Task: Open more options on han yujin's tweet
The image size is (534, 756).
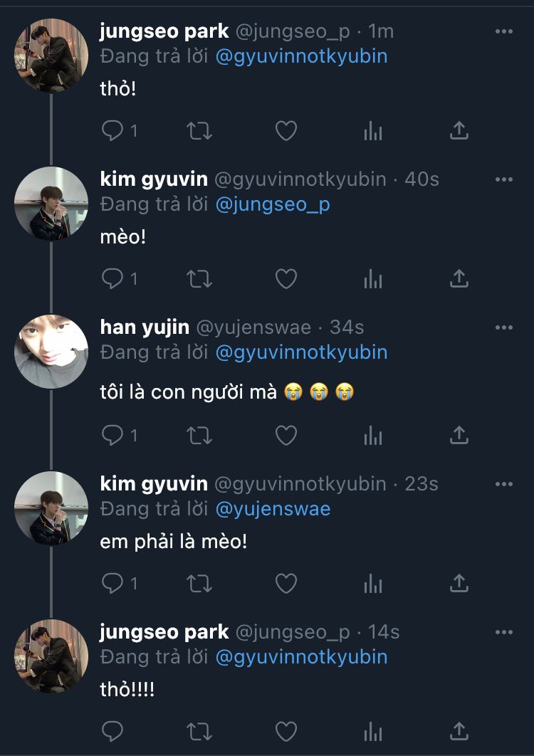Action: (x=503, y=327)
